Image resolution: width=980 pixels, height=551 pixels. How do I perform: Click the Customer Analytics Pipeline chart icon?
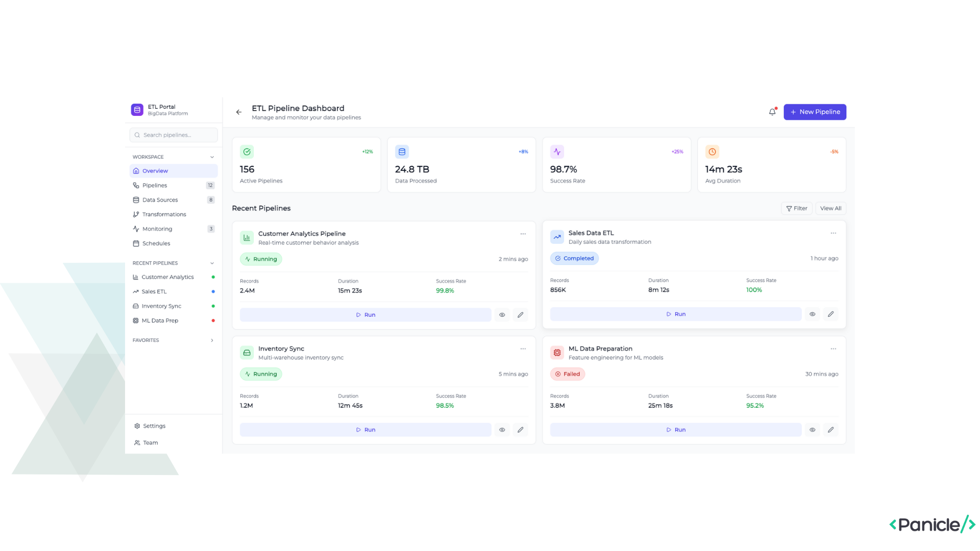247,237
